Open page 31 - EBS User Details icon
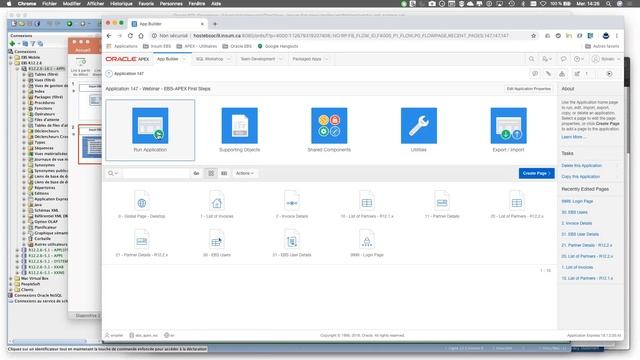 click(x=292, y=241)
